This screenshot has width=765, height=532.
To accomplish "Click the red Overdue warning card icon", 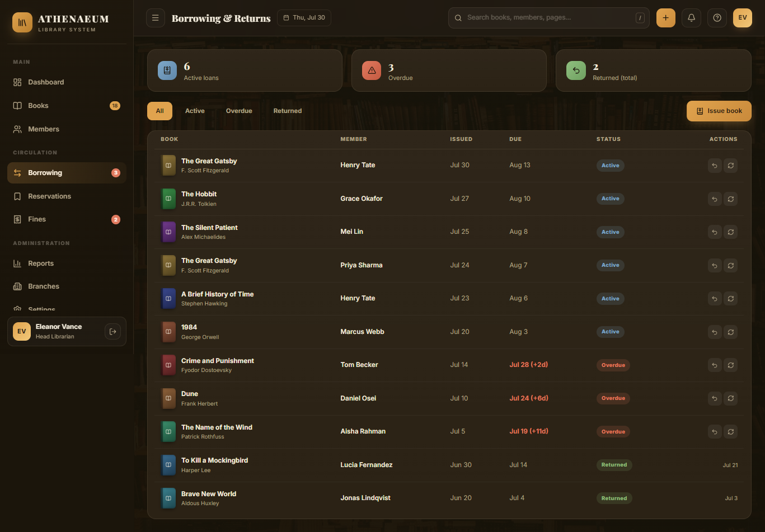I will click(x=372, y=70).
